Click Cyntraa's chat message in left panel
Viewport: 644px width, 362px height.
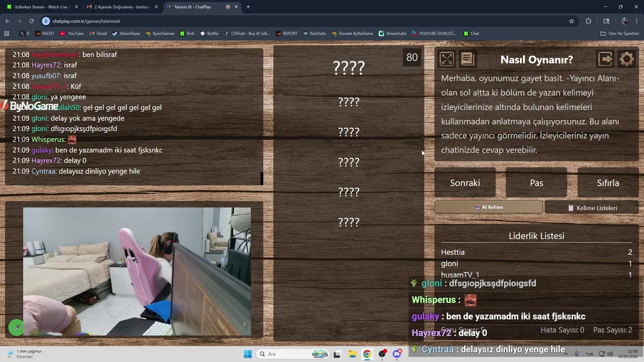(x=76, y=171)
